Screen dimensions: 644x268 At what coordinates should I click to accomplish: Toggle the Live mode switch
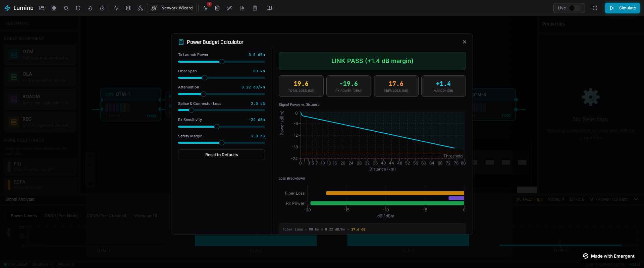tap(575, 8)
